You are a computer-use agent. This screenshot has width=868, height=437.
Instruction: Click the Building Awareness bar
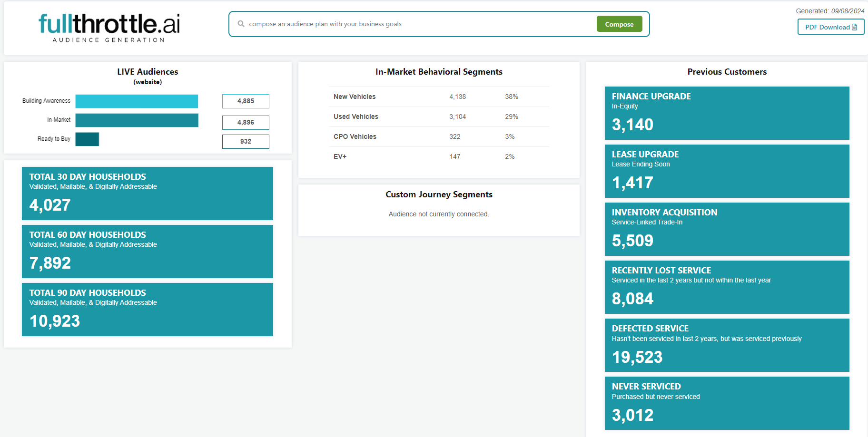pyautogui.click(x=137, y=101)
